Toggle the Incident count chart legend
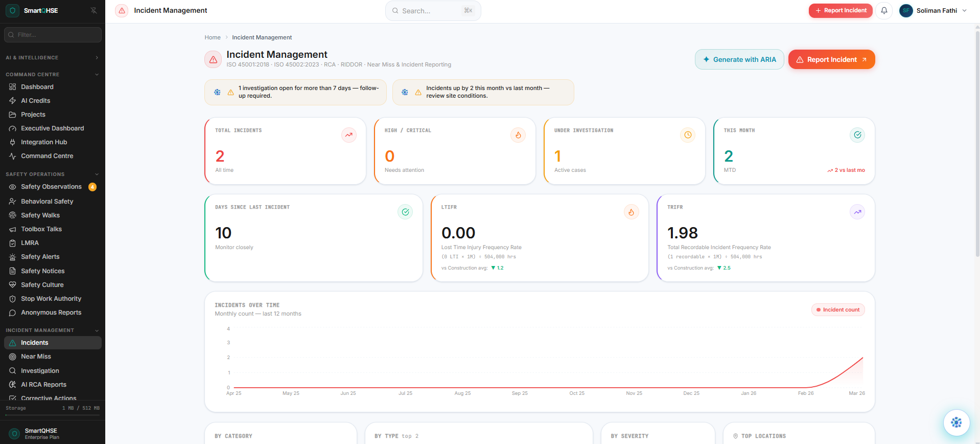 click(838, 310)
